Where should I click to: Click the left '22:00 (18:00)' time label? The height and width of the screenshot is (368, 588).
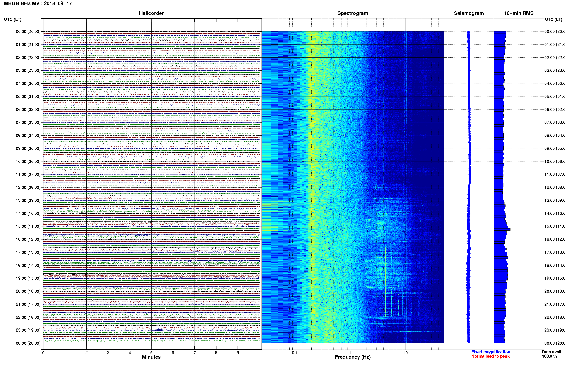[x=28, y=317]
